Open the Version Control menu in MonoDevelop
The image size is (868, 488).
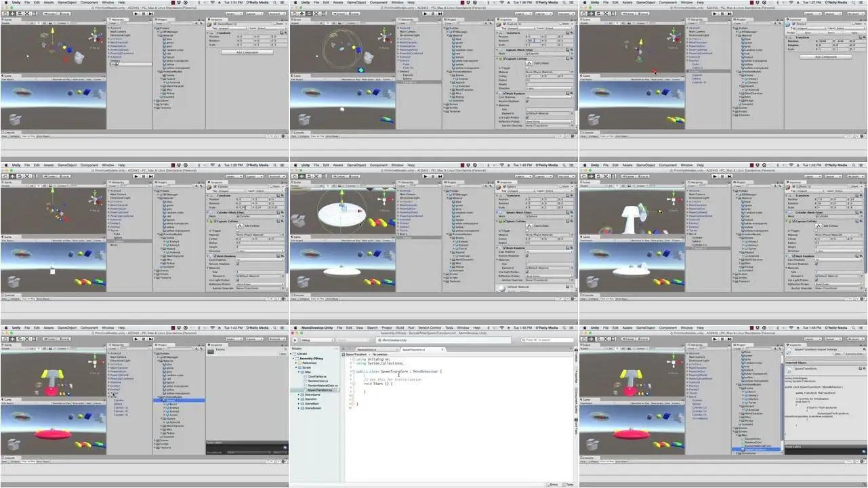pos(430,328)
